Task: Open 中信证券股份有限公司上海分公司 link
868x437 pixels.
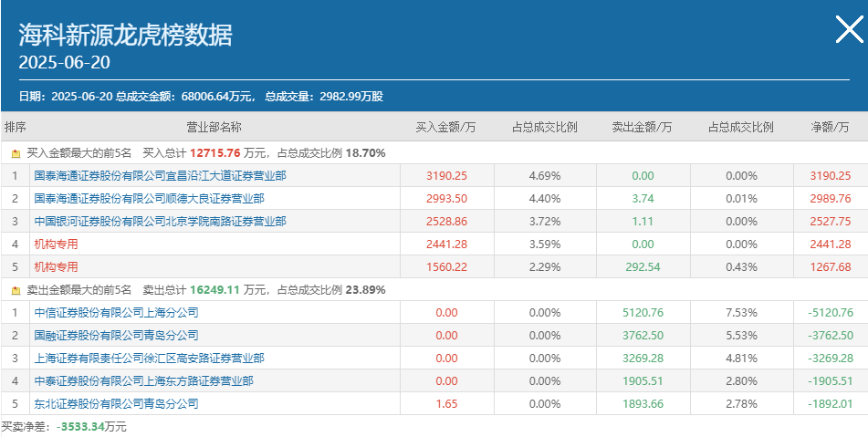Action: coord(116,313)
